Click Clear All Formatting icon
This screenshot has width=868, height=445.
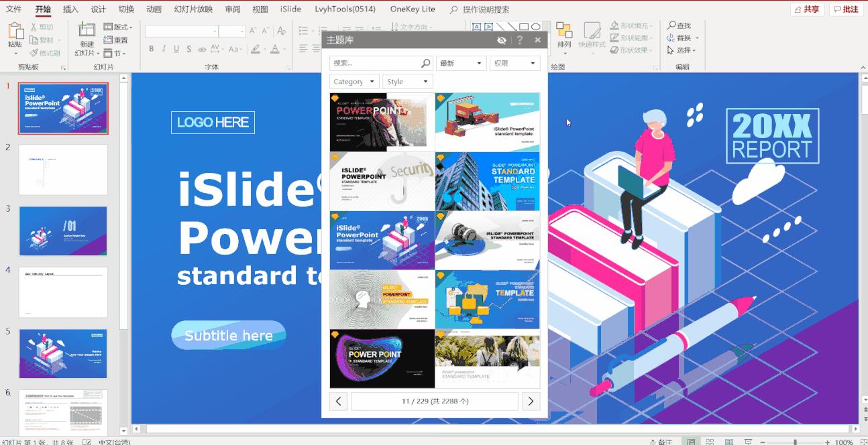click(x=282, y=31)
